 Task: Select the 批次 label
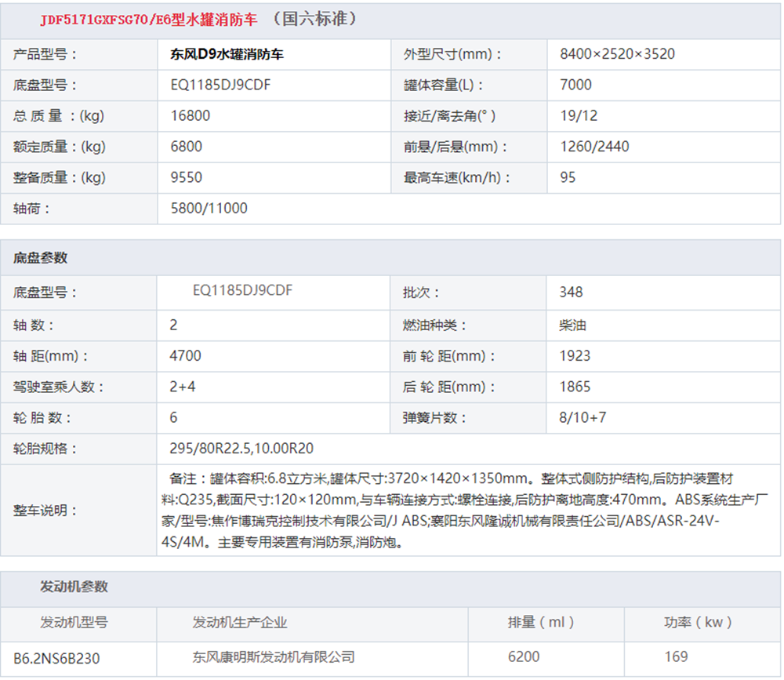tap(421, 293)
